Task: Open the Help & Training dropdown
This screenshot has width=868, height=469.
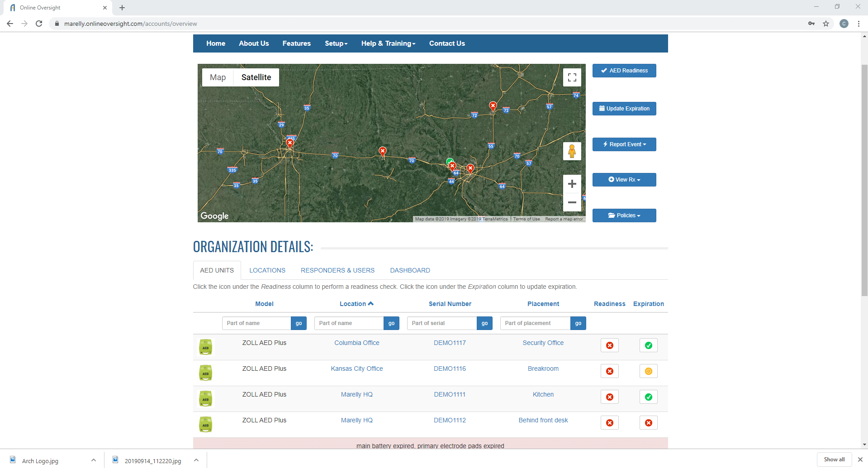Action: (x=388, y=43)
